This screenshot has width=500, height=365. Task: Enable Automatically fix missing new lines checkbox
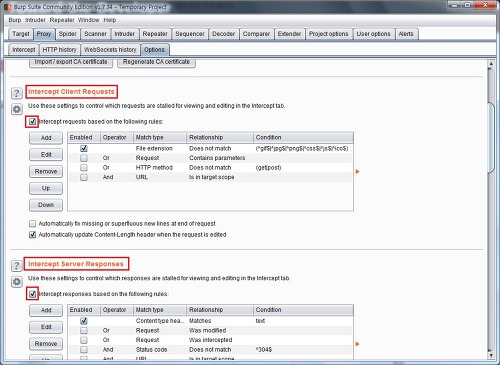coord(32,224)
